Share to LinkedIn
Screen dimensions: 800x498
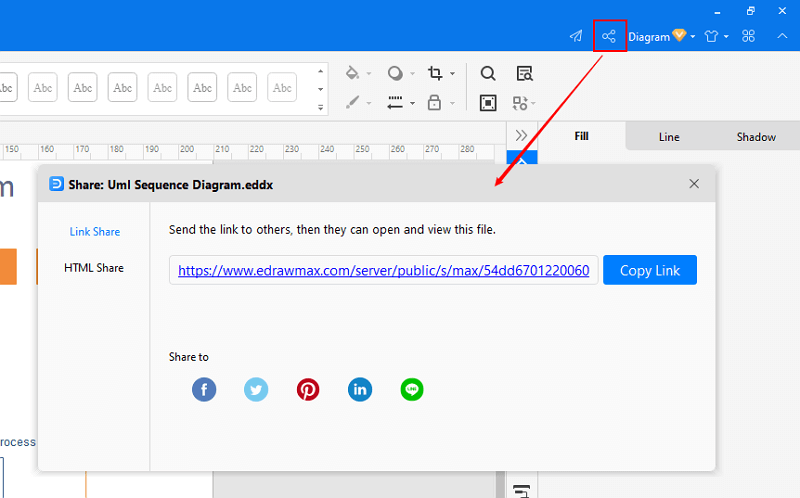360,390
